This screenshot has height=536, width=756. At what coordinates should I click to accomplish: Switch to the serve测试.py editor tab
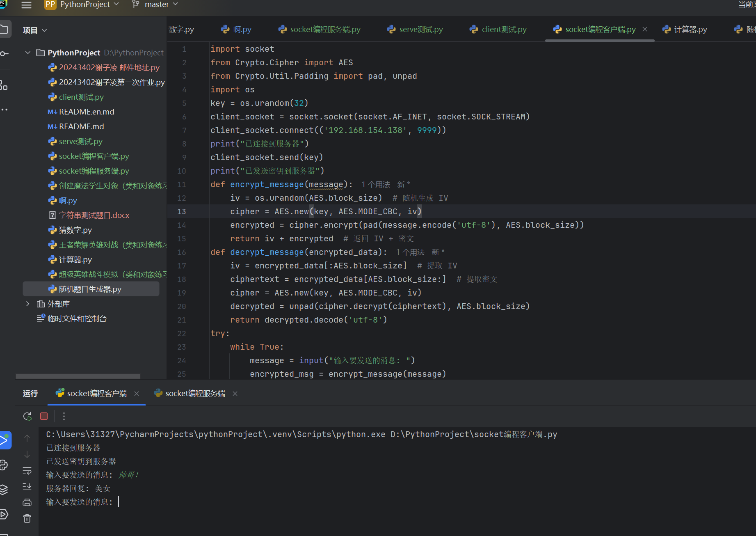[415, 29]
